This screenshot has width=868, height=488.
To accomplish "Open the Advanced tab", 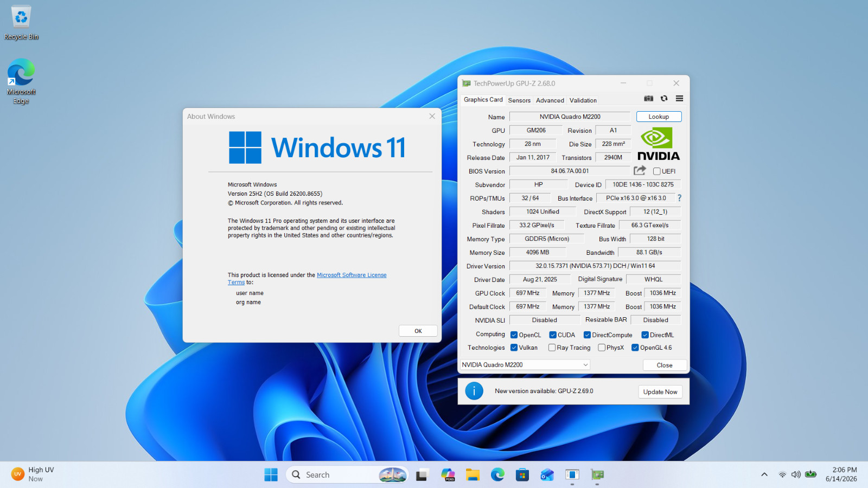I will pyautogui.click(x=550, y=100).
